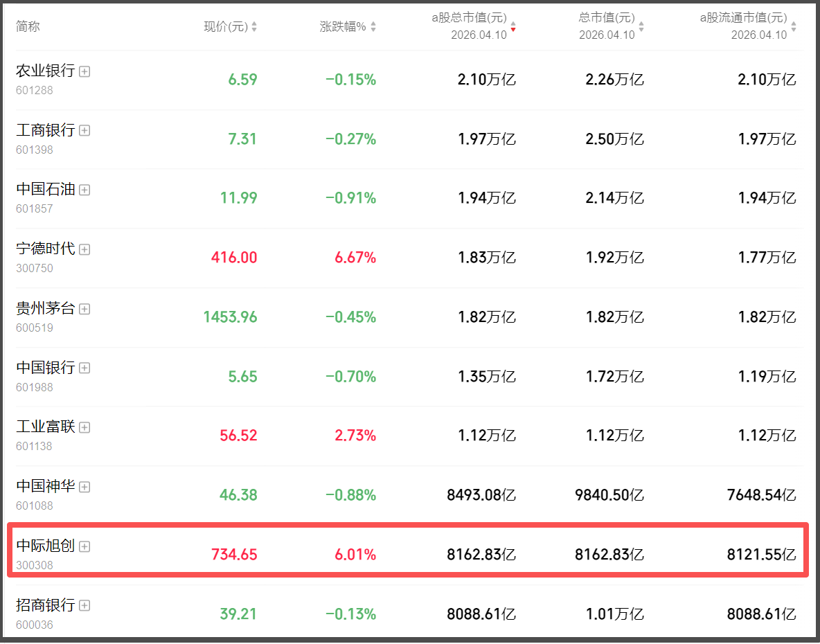Click the plus icon beside 工业富联
The image size is (820, 644).
tap(84, 428)
